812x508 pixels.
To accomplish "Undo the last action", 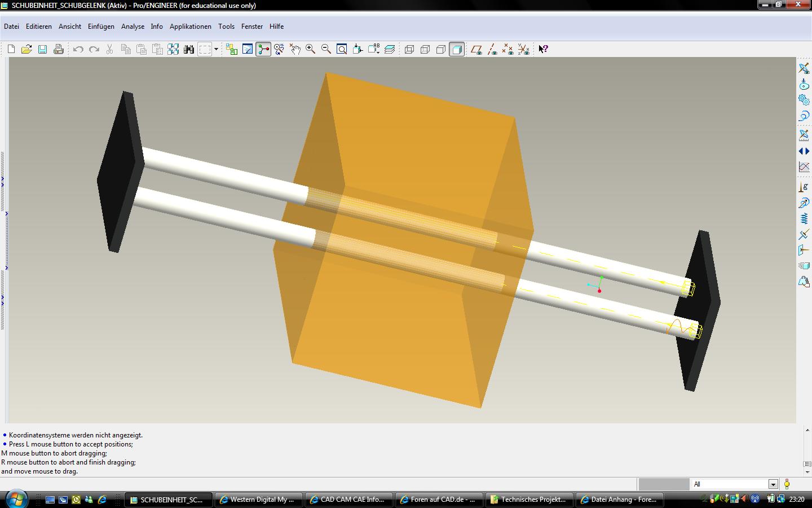I will (x=78, y=49).
